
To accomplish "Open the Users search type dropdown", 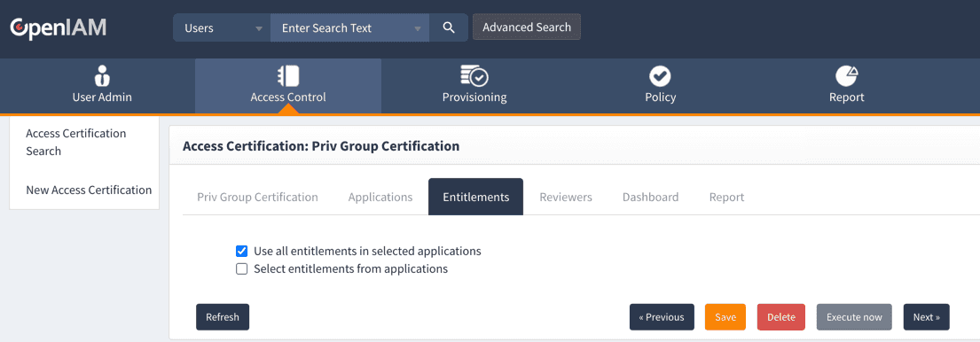I will pos(222,28).
